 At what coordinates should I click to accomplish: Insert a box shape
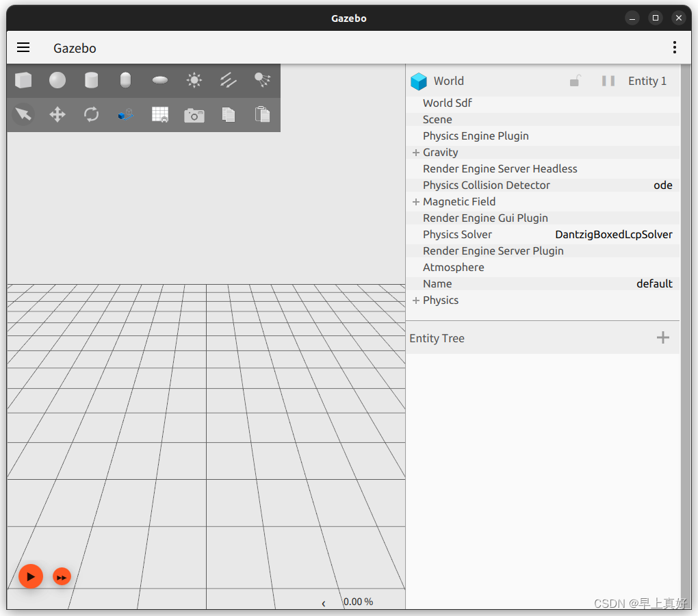23,81
